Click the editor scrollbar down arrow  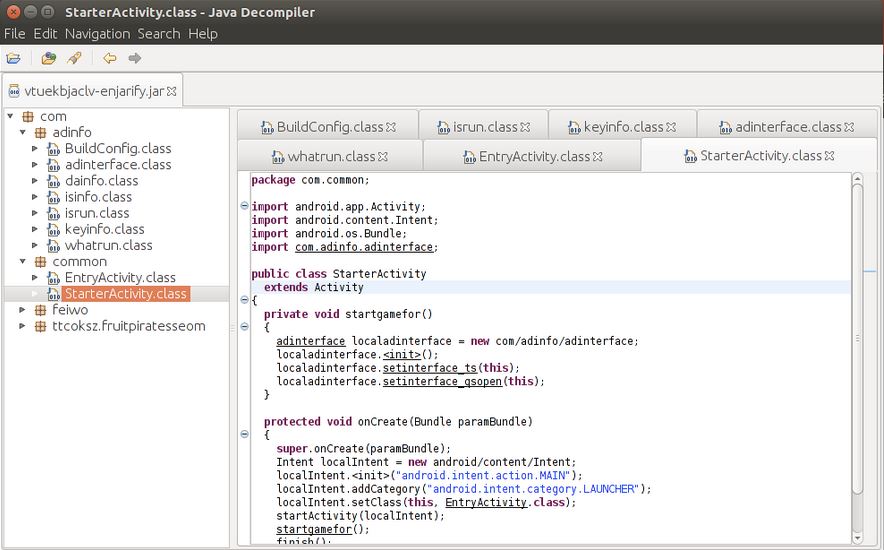coord(858,538)
